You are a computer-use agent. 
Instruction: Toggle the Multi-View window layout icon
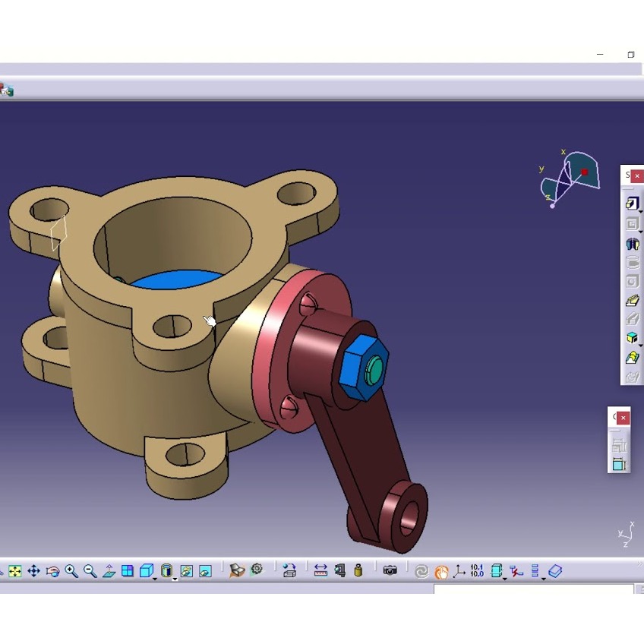pyautogui.click(x=128, y=571)
